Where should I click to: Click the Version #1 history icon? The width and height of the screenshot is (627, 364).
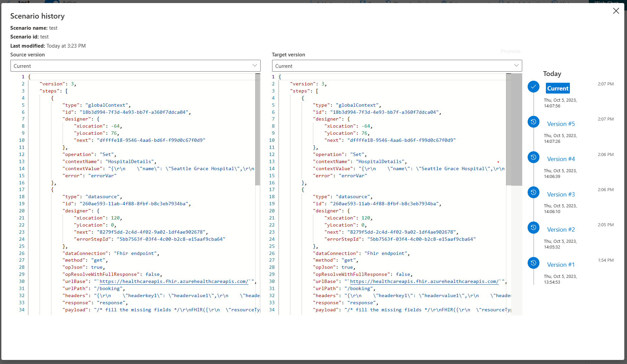(533, 263)
